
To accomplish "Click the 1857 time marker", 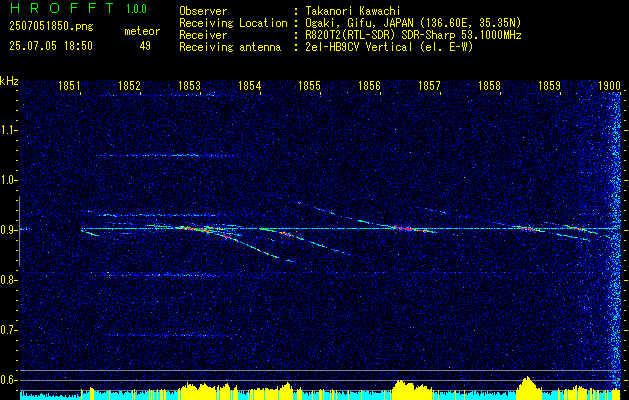I will click(430, 86).
